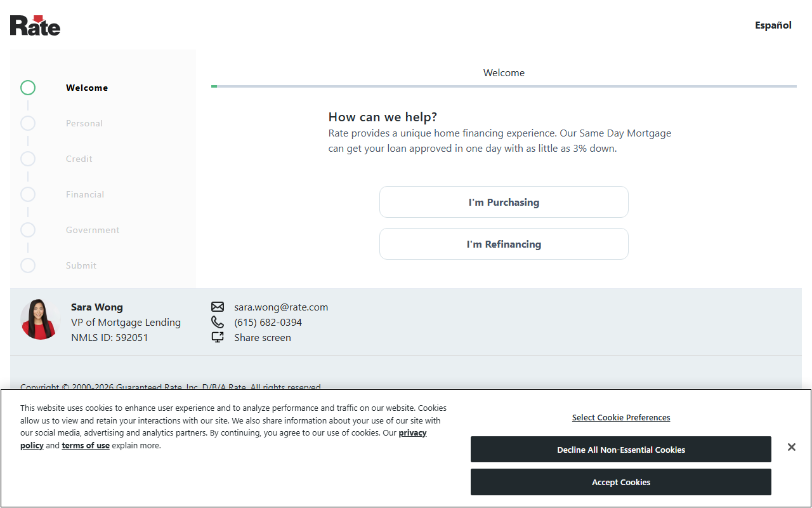Call phone number (615) 682-0394

268,322
